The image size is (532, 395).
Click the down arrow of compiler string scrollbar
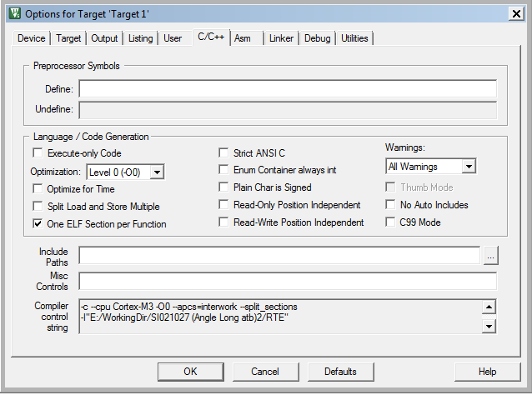(x=489, y=327)
